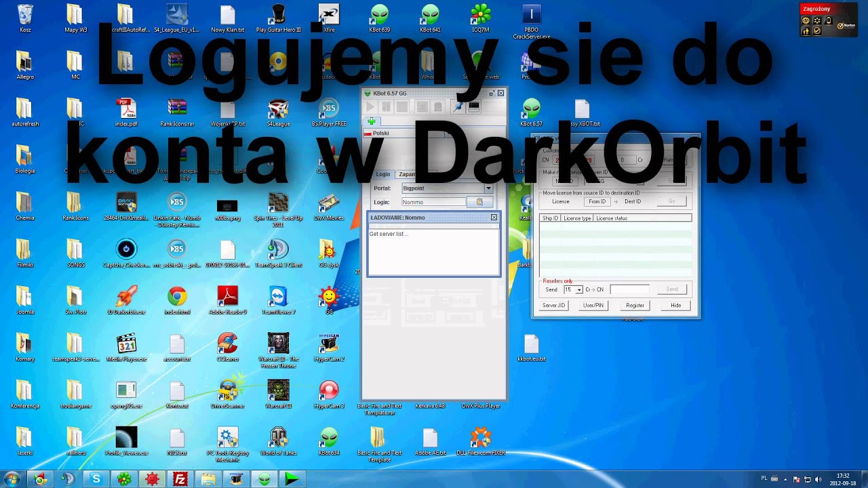
Task: Select the Chemia folder on desktop
Action: point(25,207)
